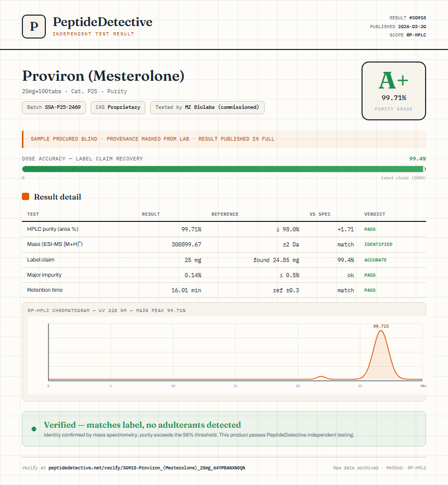
Task: Click the Proviron (Mesterolone) product heading
Action: pyautogui.click(x=103, y=76)
